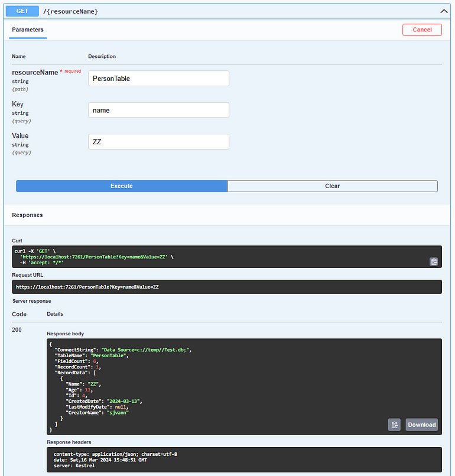The height and width of the screenshot is (476, 455).
Task: Click the Response headers label
Action: click(69, 442)
